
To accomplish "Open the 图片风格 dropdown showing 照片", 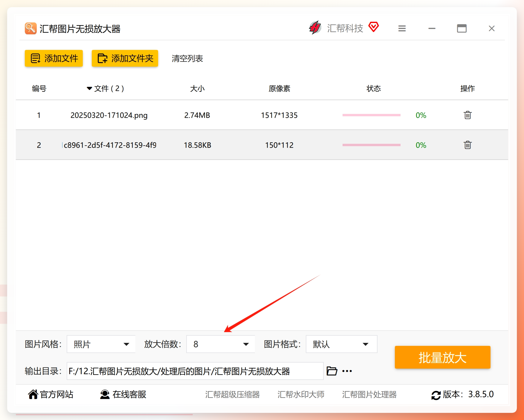I will [101, 344].
